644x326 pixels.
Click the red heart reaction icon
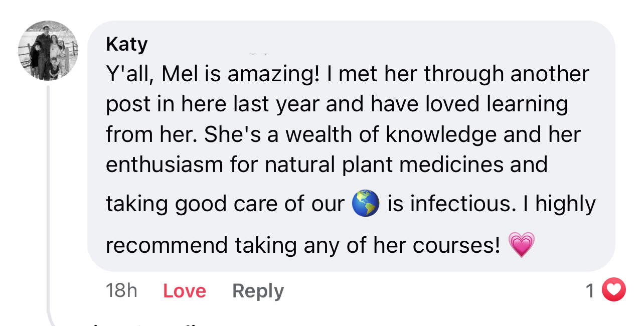613,289
